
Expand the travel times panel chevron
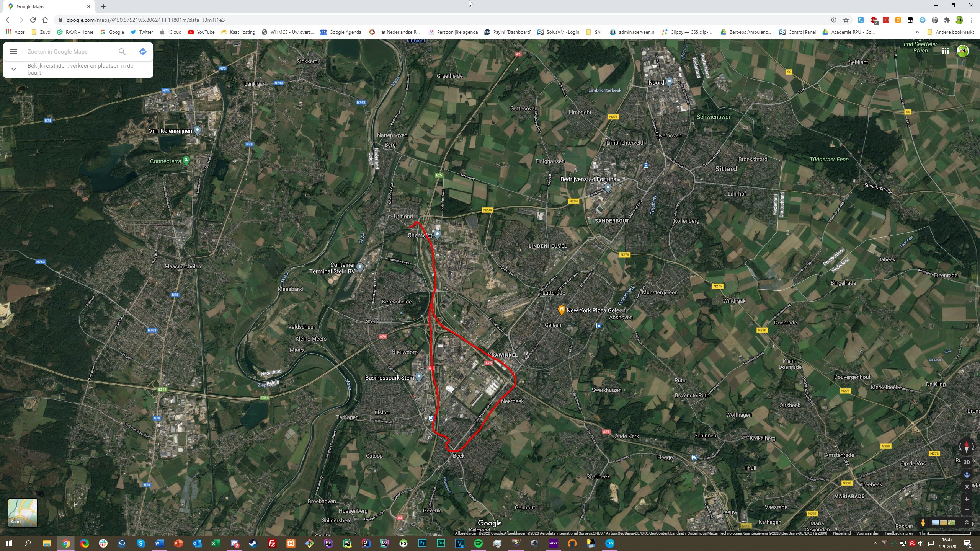click(x=14, y=69)
